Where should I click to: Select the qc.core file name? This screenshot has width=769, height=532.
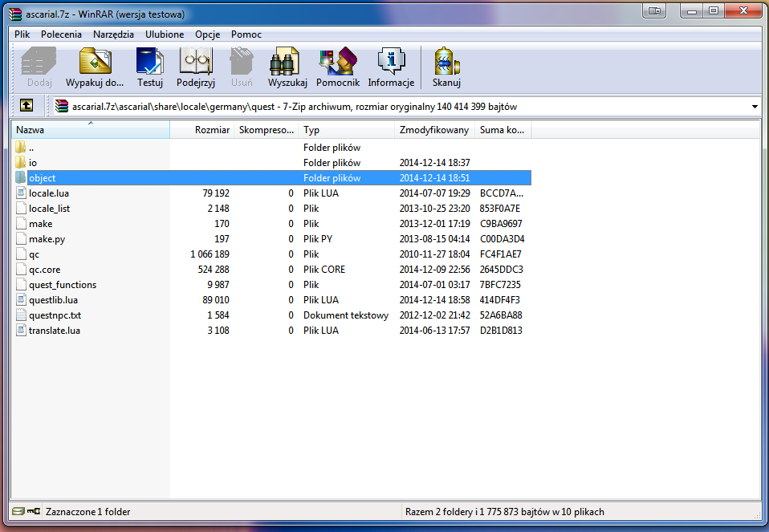[45, 269]
